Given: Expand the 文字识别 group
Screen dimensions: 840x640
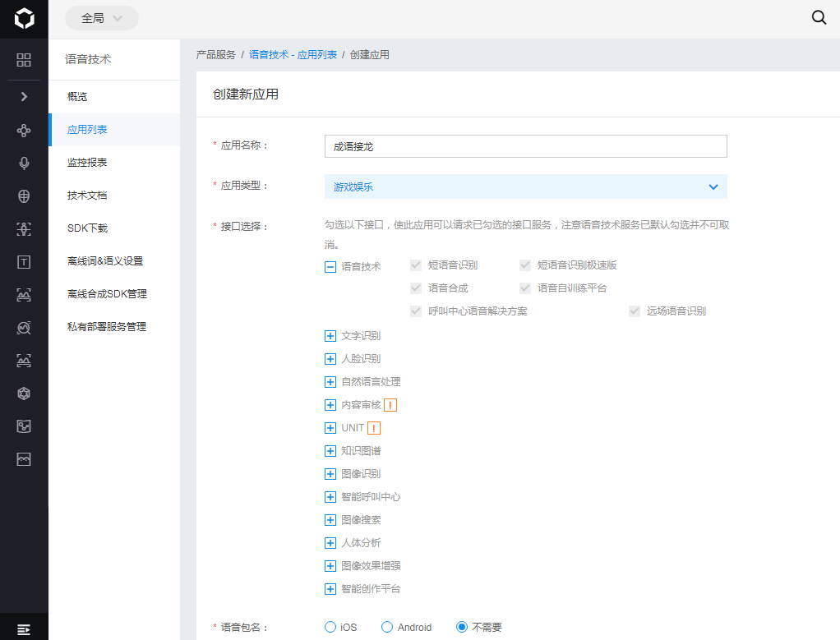Looking at the screenshot, I should pyautogui.click(x=330, y=336).
